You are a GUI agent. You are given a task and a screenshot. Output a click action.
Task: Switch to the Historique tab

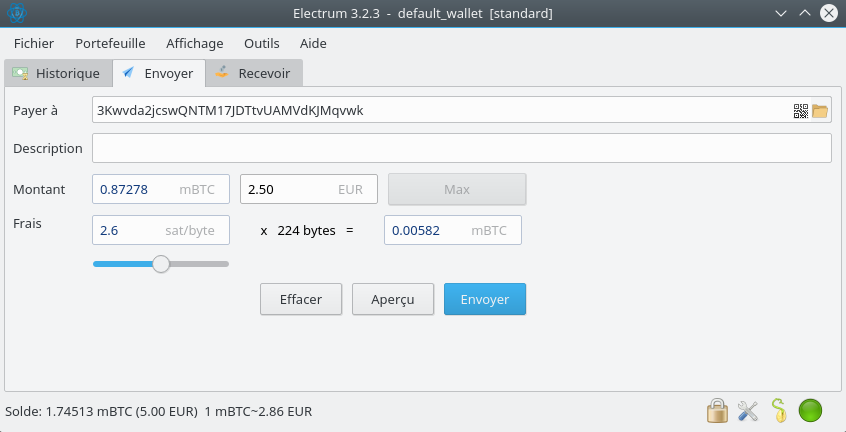coord(58,73)
